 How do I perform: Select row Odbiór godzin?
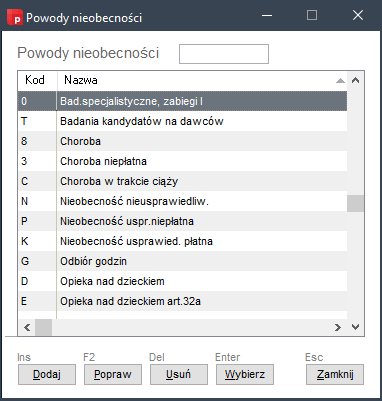(x=182, y=261)
